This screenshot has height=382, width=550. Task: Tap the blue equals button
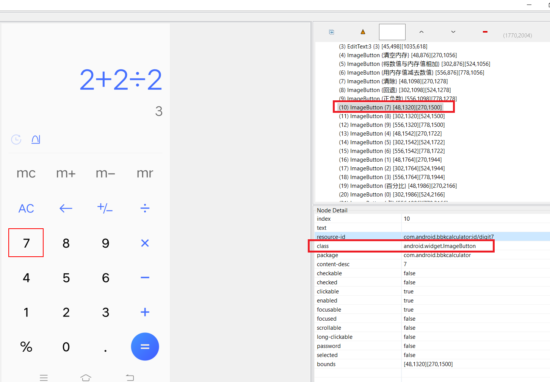click(x=145, y=347)
